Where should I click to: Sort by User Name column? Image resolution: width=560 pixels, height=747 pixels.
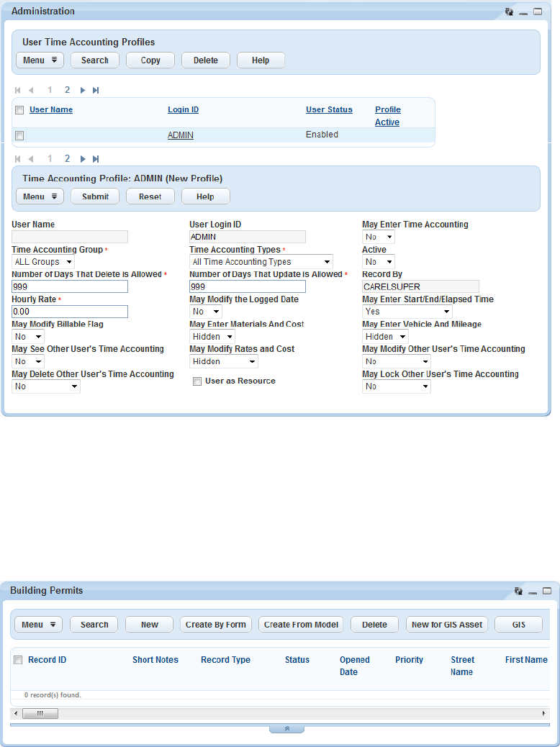pyautogui.click(x=51, y=109)
